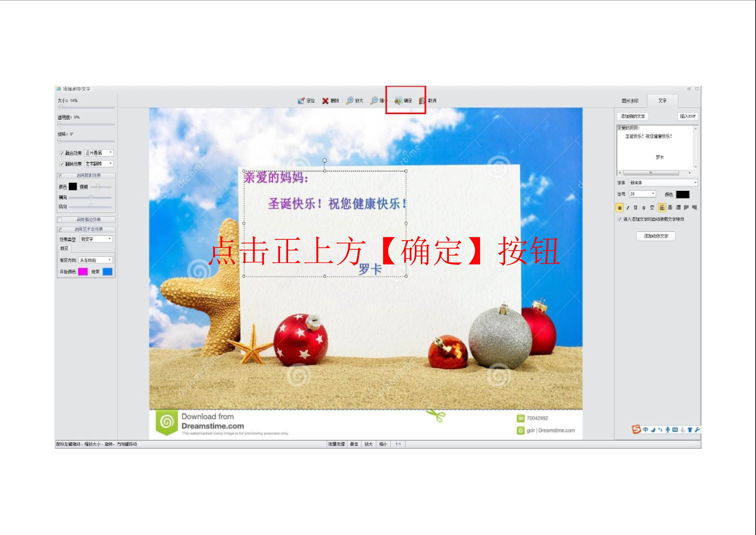Click the shadow 纵向 (vertical) slider handle
Image resolution: width=756 pixels, height=535 pixels.
pos(90,206)
